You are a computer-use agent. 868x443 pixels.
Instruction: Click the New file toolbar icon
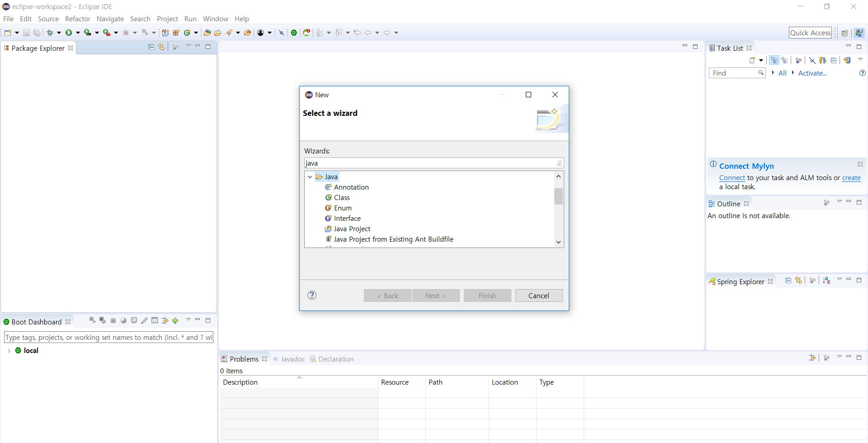tap(8, 33)
